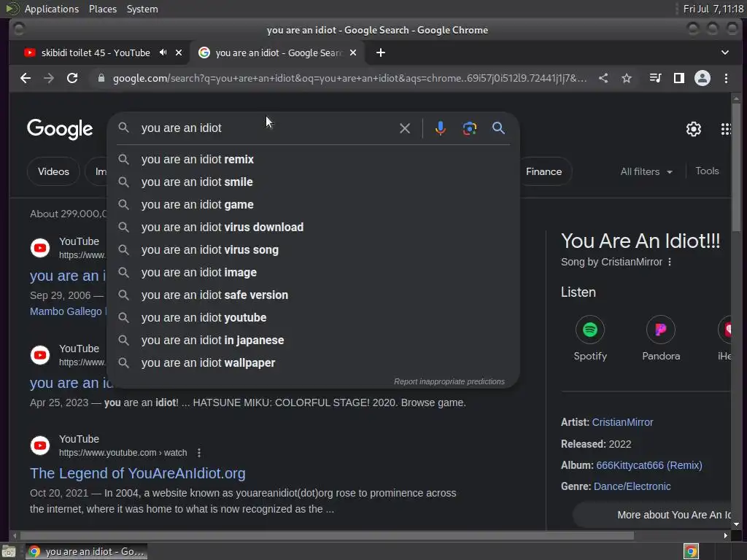This screenshot has width=747, height=560.
Task: Expand the All filters dropdown
Action: coord(646,171)
